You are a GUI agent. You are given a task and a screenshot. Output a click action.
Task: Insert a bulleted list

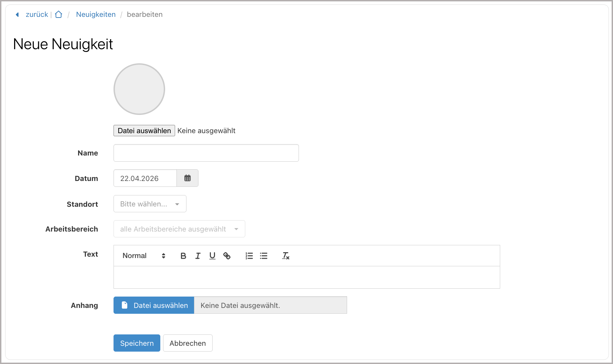[x=264, y=256]
